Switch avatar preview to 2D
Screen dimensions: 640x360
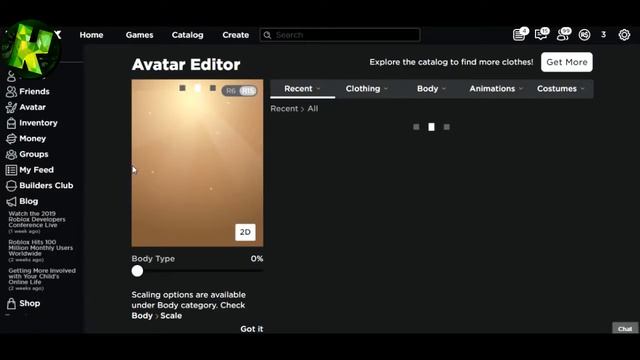click(x=245, y=232)
